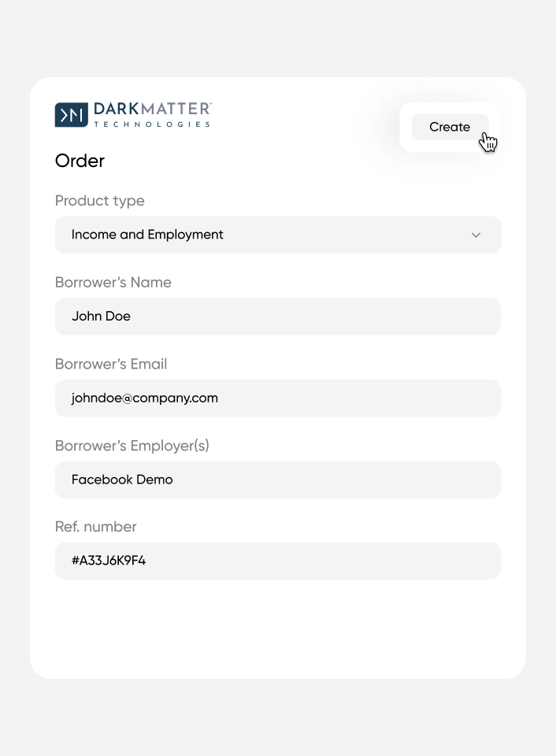Click the Borrower's Name label
This screenshot has width=556, height=756.
pos(113,282)
